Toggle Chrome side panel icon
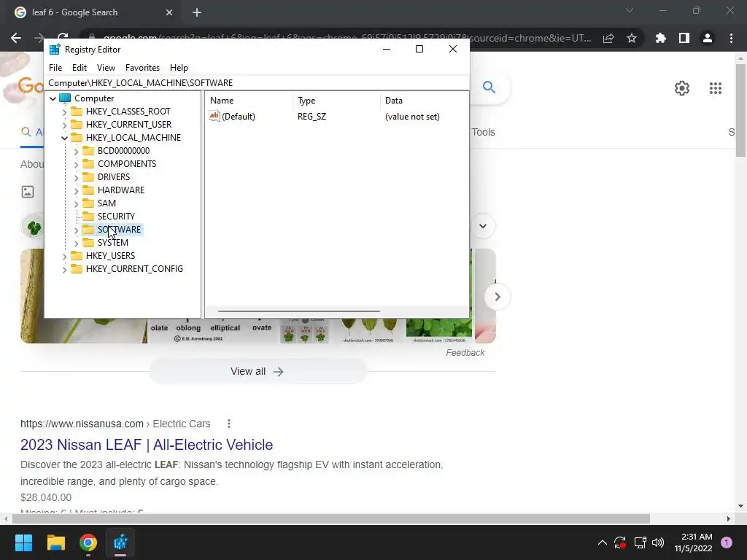This screenshot has height=560, width=747. point(684,38)
